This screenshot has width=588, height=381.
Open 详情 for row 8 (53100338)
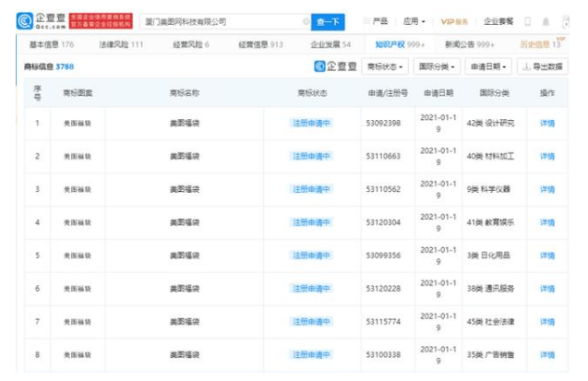point(547,355)
